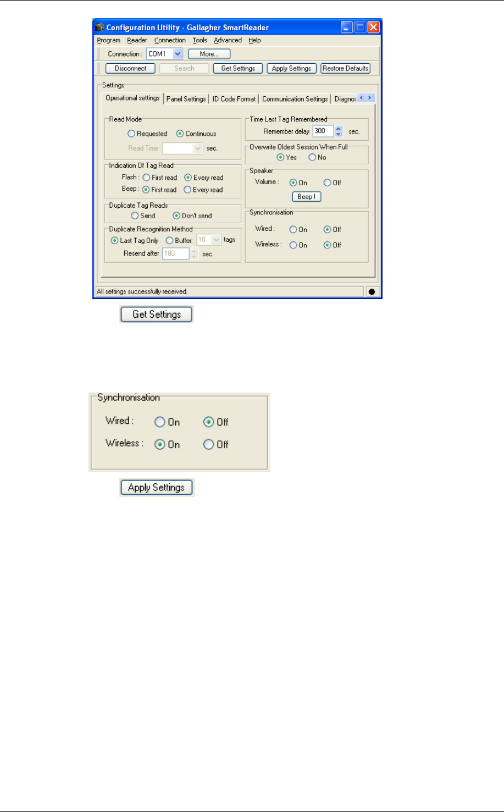The height and width of the screenshot is (812, 504).
Task: Click the Disconnect button
Action: tap(130, 69)
